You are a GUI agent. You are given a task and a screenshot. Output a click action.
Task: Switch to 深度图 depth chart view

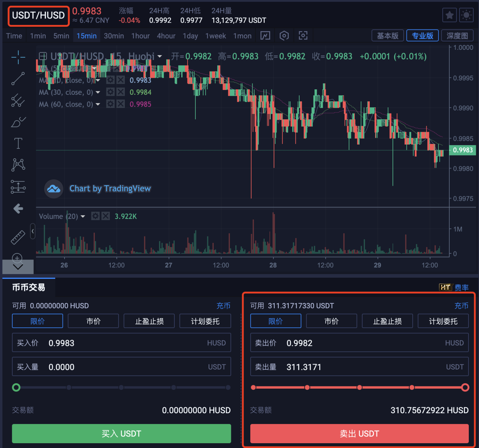pos(457,36)
